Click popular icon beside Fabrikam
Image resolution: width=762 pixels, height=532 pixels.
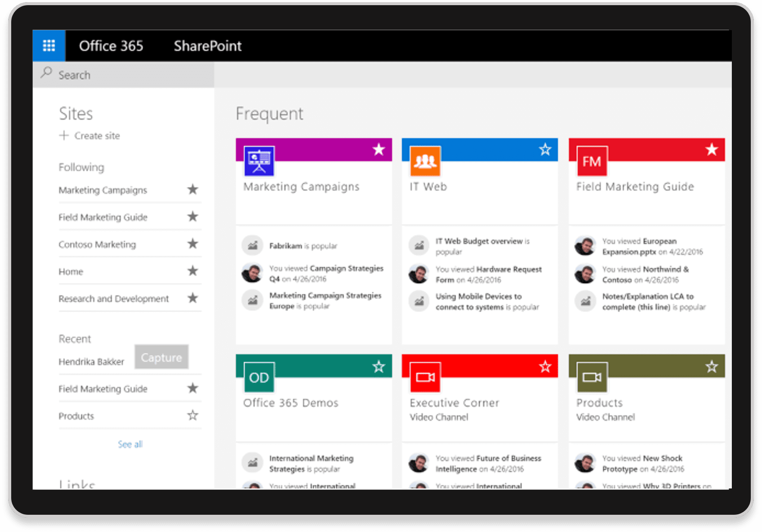(x=253, y=245)
